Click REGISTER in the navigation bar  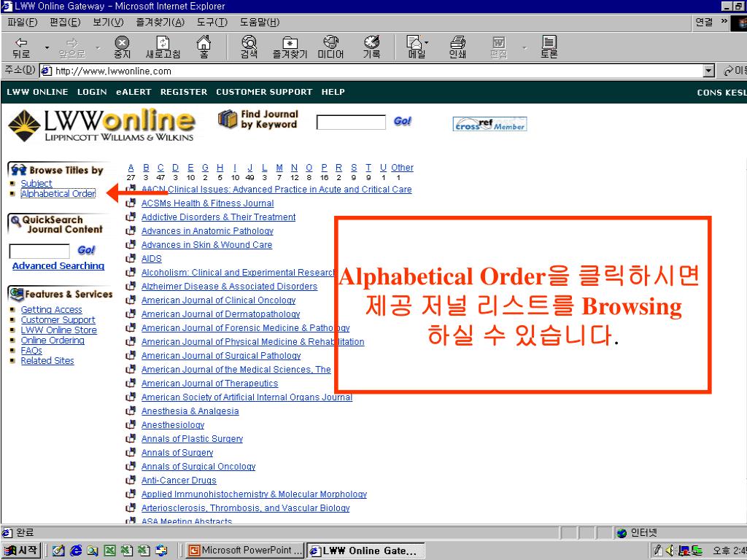coord(183,92)
